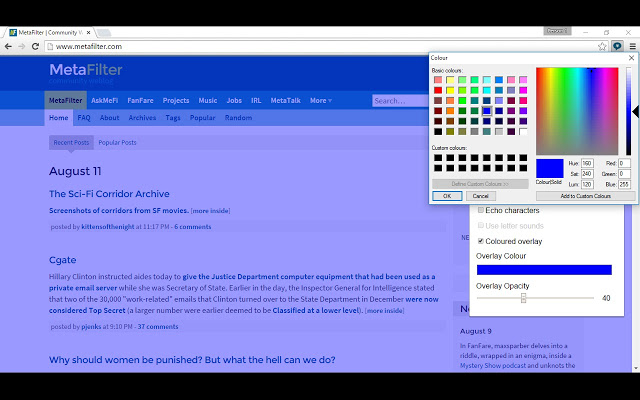
Task: Open the AskMeFi site tab
Action: [x=104, y=100]
